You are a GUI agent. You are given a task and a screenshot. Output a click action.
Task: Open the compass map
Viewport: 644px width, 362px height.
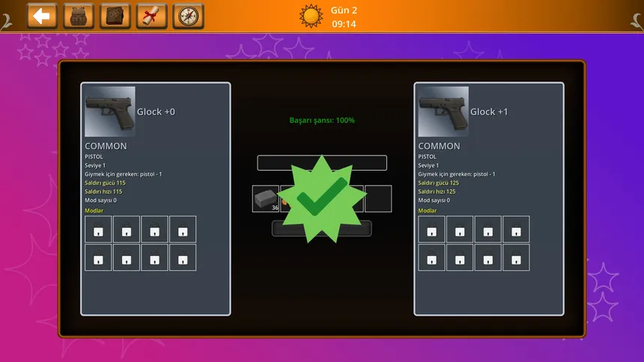click(x=188, y=16)
